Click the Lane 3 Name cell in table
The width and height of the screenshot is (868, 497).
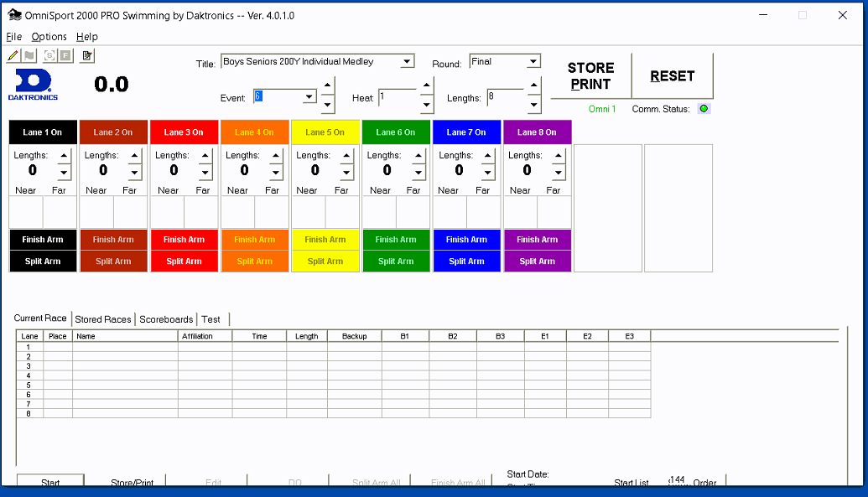coord(125,366)
